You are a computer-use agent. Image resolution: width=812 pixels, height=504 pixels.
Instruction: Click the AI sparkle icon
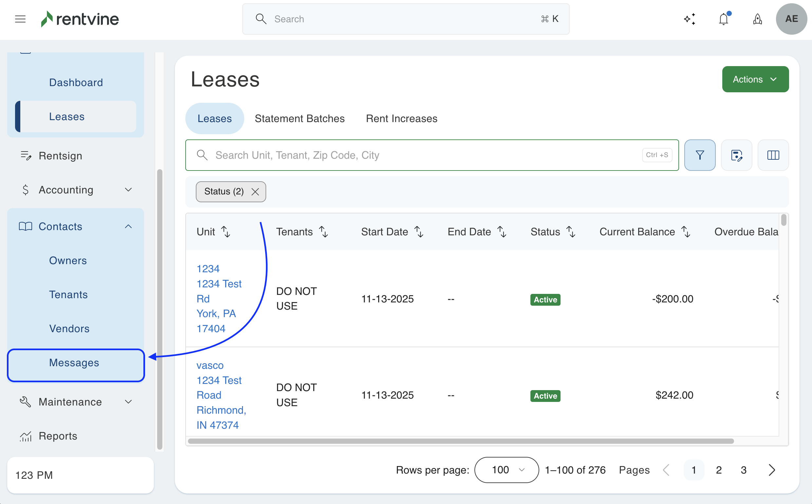689,19
